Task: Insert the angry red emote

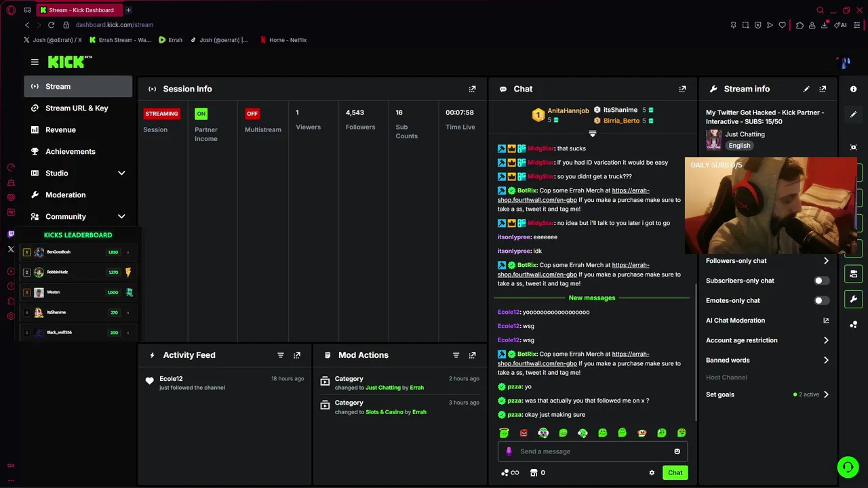Action: click(x=524, y=433)
